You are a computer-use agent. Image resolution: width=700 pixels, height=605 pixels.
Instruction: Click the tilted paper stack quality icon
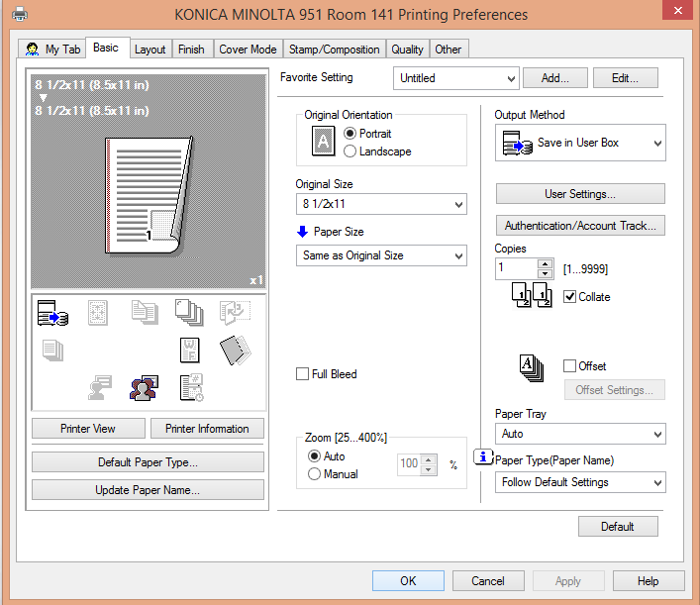coord(236,351)
